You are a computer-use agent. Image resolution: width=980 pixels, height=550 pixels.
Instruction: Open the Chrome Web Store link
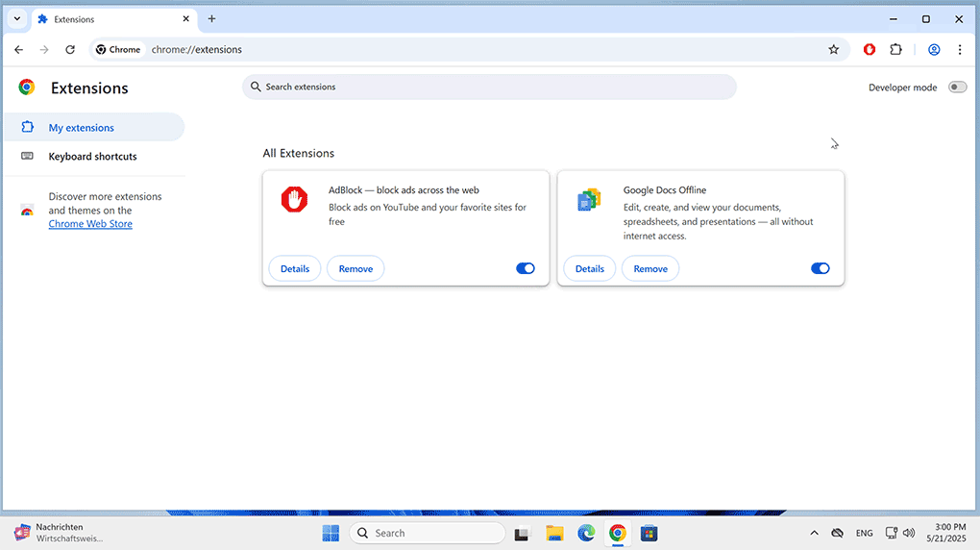pyautogui.click(x=90, y=223)
